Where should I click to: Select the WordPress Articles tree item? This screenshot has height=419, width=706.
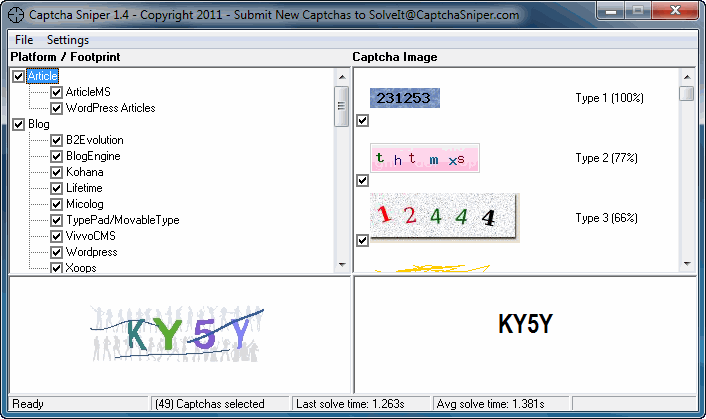(x=111, y=108)
